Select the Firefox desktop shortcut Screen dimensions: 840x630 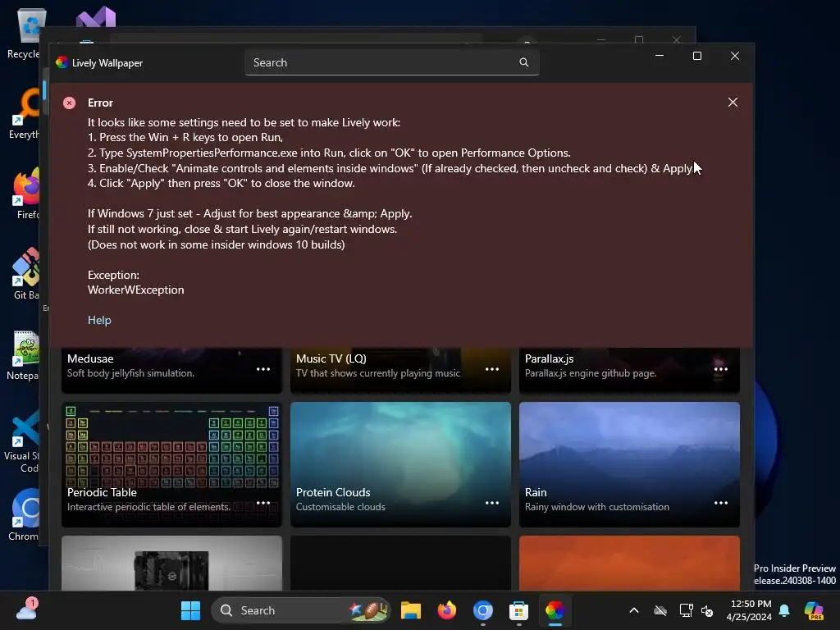click(27, 194)
